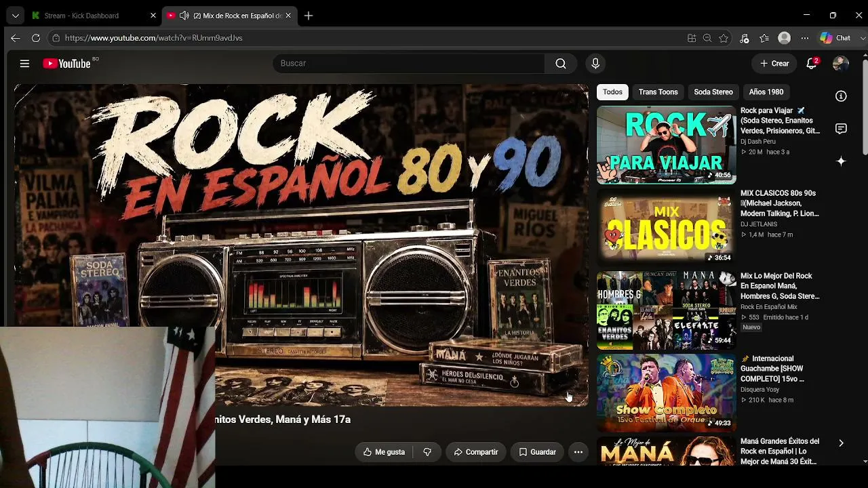Go to YouTube home via the logo
This screenshot has width=868, height=488.
click(x=66, y=63)
